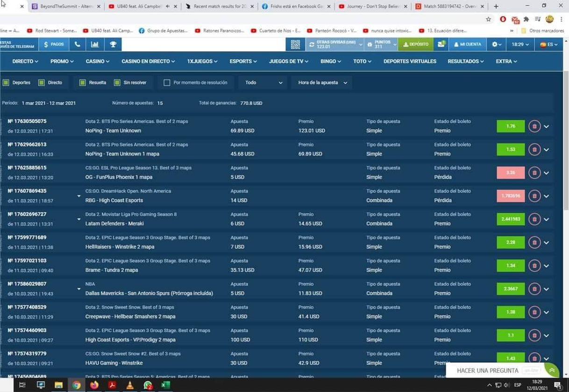
Task: Click trash icon for RBG - High Coast Esports bet
Action: tap(534, 196)
